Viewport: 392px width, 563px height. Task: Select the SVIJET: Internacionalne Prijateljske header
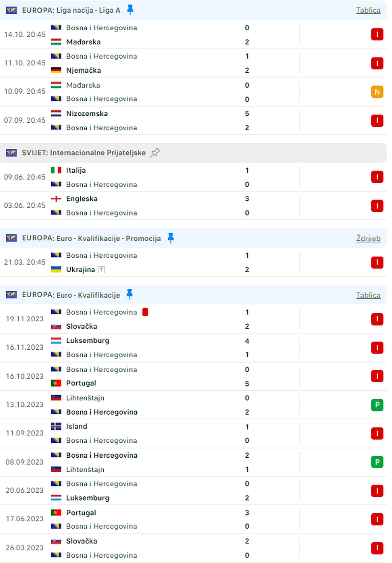(x=83, y=153)
